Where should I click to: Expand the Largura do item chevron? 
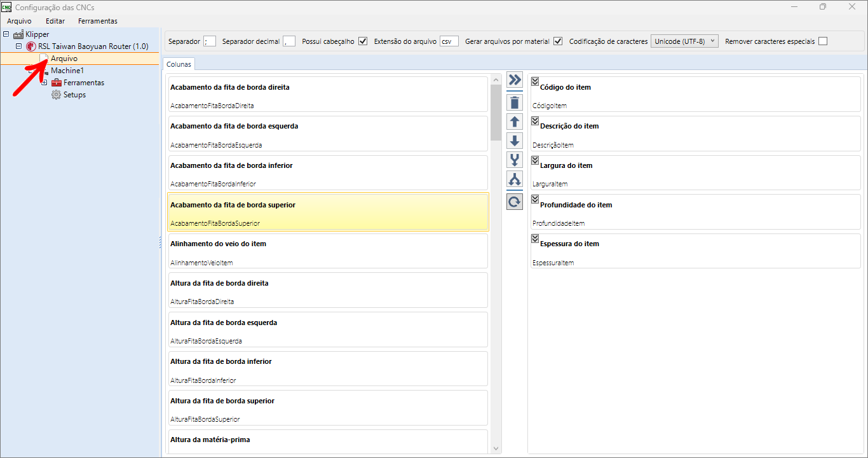coord(534,160)
